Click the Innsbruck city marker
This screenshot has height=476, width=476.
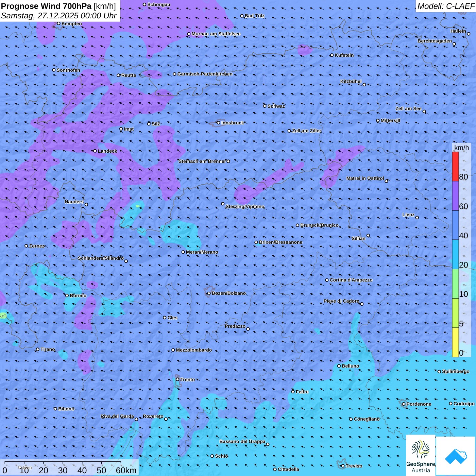(x=219, y=123)
